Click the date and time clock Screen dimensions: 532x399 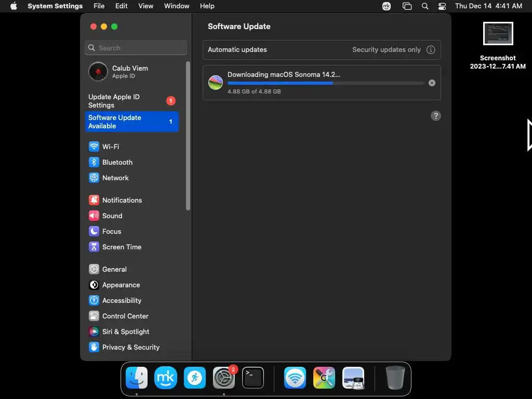tap(488, 6)
